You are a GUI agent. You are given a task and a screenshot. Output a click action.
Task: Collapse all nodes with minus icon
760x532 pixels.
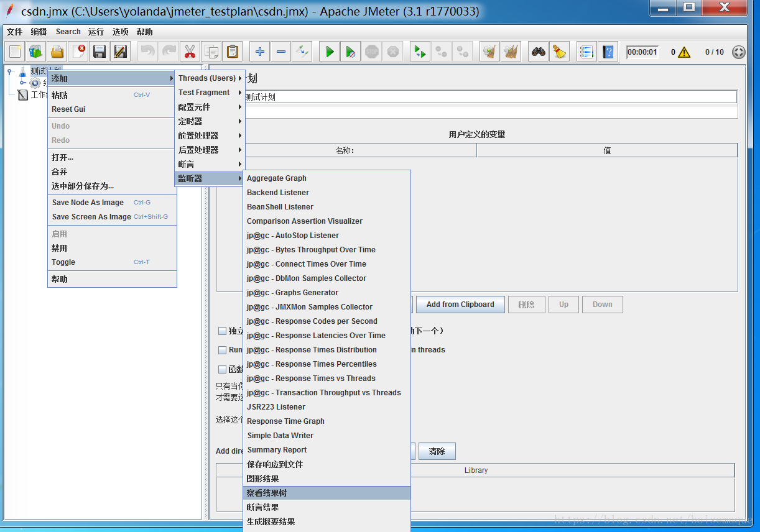click(281, 52)
